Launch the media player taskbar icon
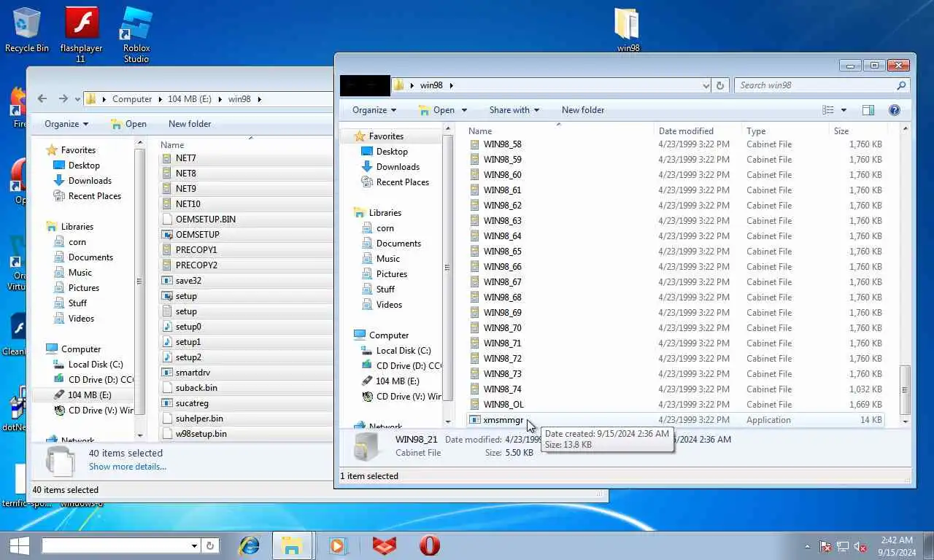934x560 pixels. [337, 545]
